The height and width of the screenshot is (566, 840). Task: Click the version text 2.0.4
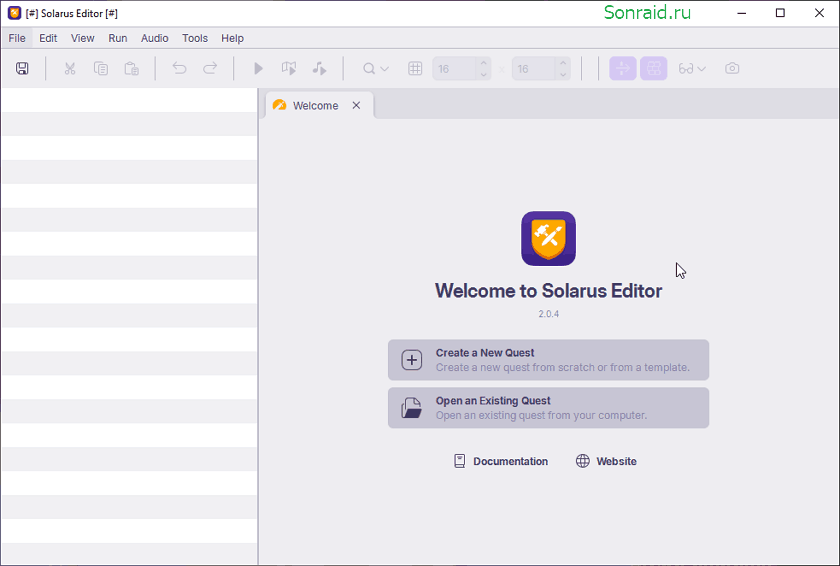(x=549, y=314)
